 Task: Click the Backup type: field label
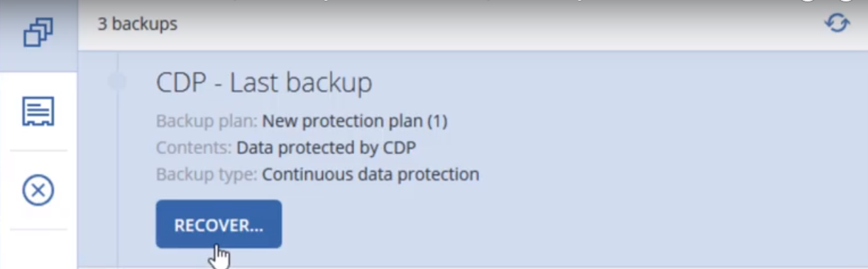click(x=207, y=174)
